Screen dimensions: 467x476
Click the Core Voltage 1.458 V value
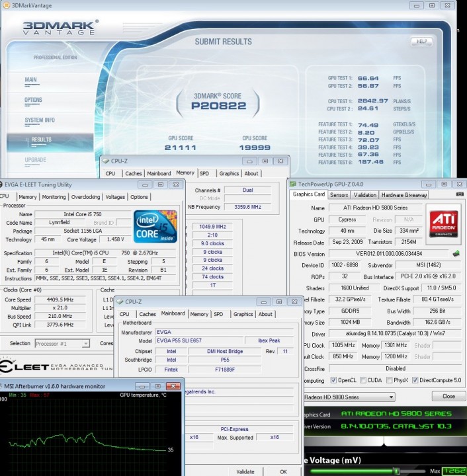(x=115, y=239)
